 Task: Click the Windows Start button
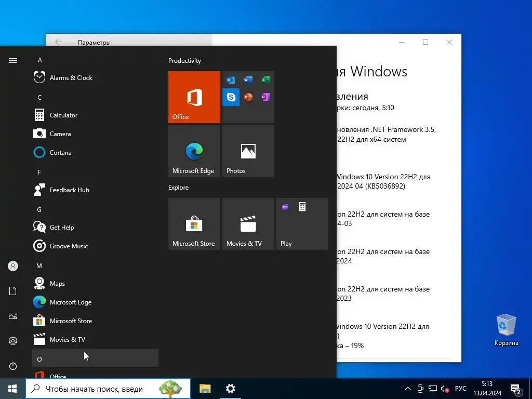pos(12,389)
